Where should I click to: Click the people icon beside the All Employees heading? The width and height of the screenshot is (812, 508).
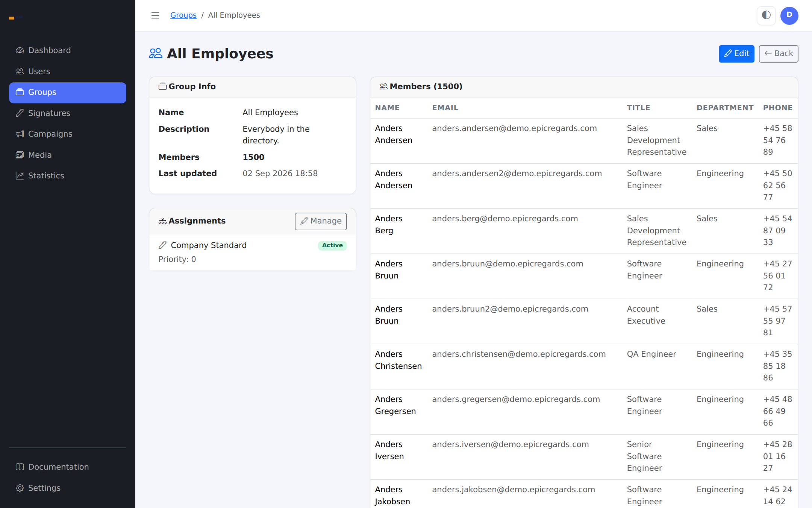tap(156, 53)
